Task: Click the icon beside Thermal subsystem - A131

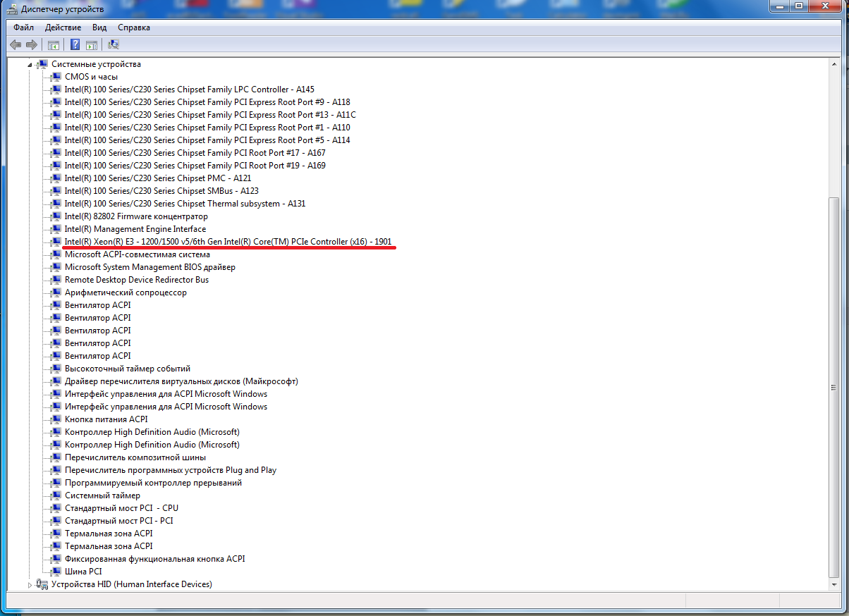Action: click(x=56, y=204)
